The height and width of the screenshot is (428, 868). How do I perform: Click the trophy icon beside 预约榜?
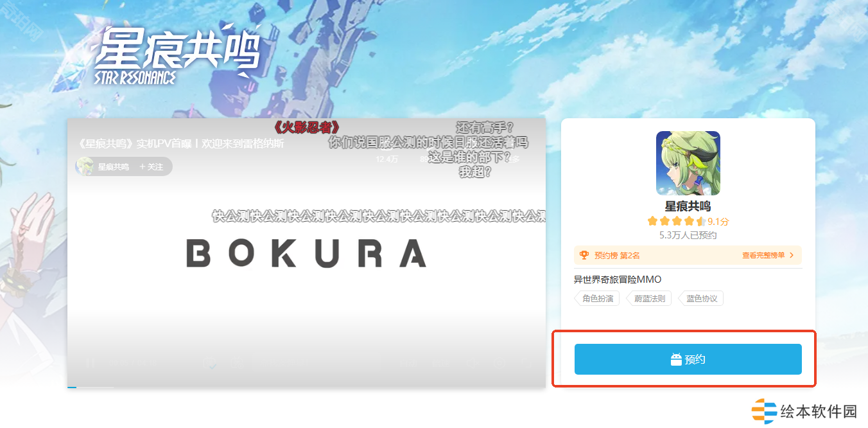point(584,255)
